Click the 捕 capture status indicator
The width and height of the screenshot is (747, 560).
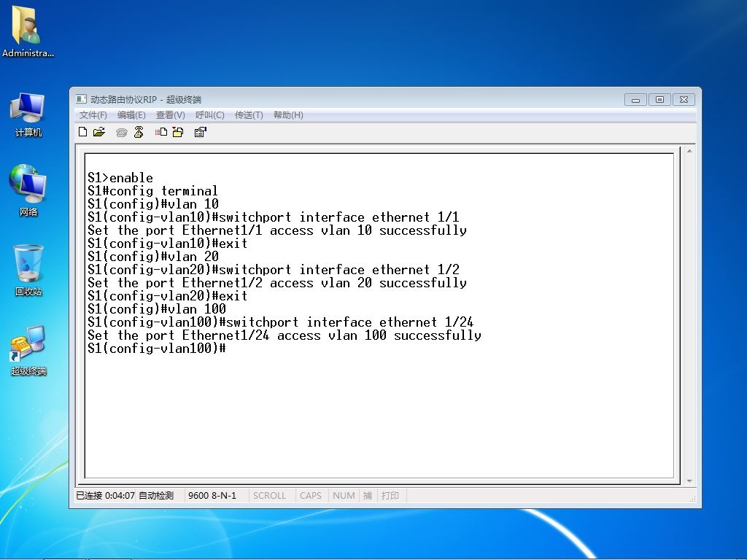click(x=368, y=495)
